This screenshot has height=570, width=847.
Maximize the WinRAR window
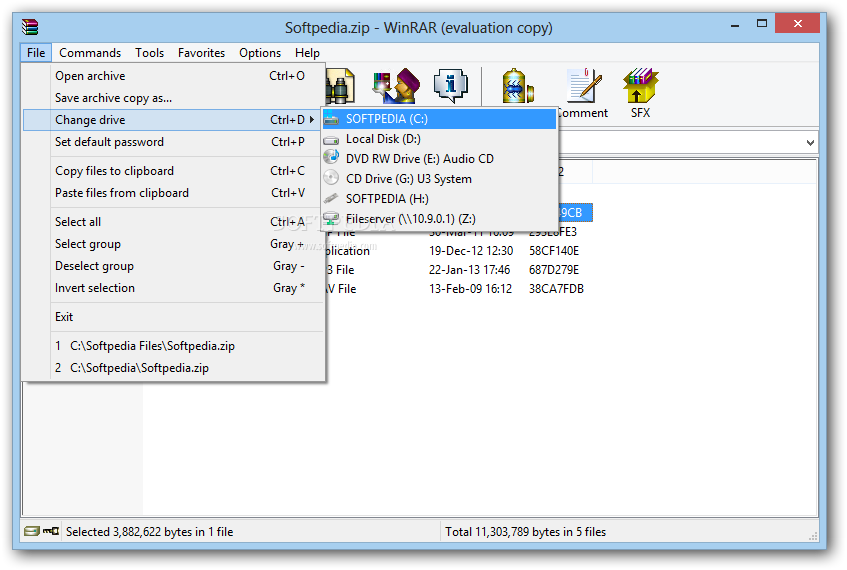[x=762, y=23]
